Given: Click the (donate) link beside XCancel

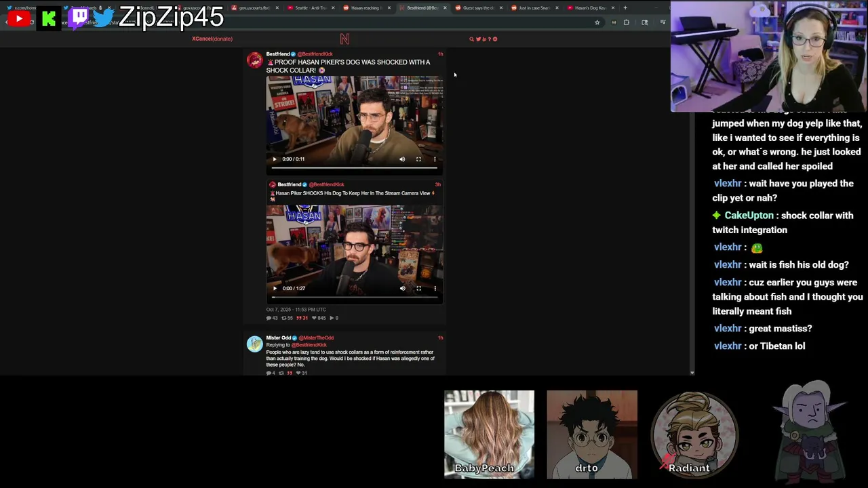Looking at the screenshot, I should (222, 39).
